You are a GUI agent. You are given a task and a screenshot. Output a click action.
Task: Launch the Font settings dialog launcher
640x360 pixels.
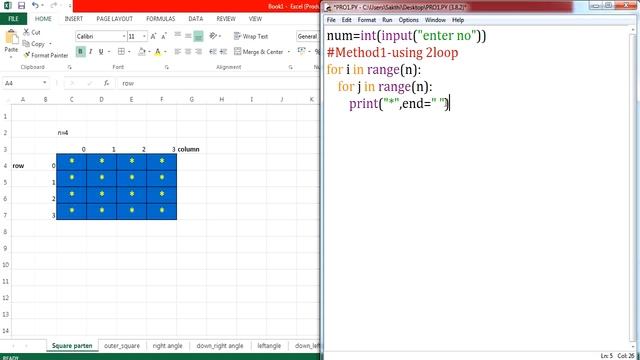tap(167, 67)
